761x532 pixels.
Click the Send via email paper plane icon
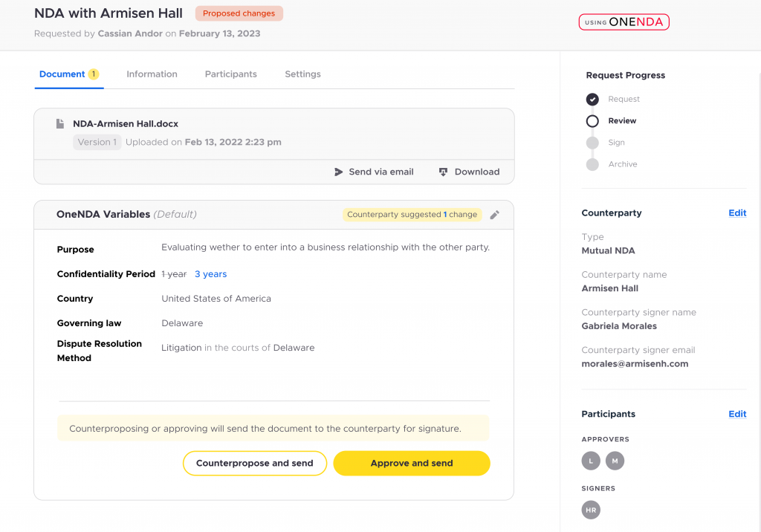point(338,172)
